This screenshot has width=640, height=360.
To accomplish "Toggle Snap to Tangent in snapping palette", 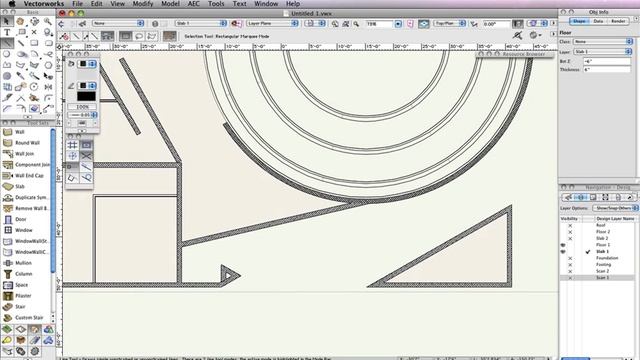I will pos(86,178).
